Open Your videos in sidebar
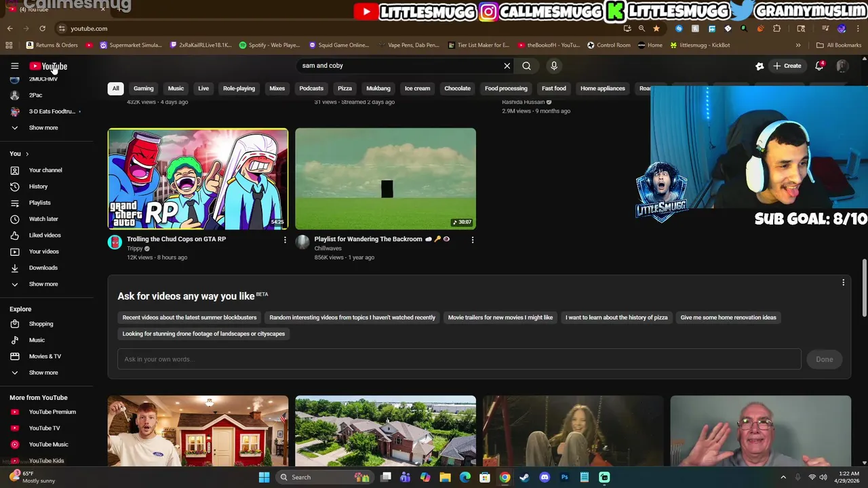The width and height of the screenshot is (868, 488). pos(44,251)
